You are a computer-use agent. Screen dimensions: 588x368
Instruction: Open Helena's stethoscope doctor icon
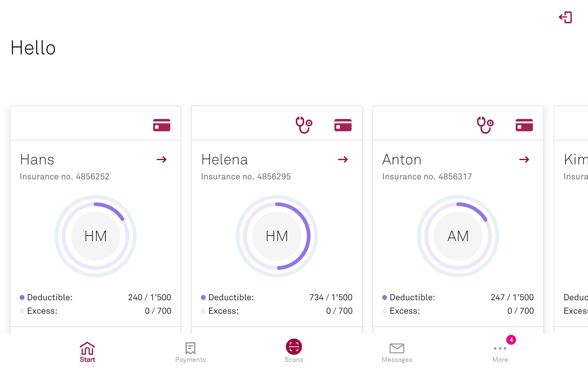click(x=303, y=125)
